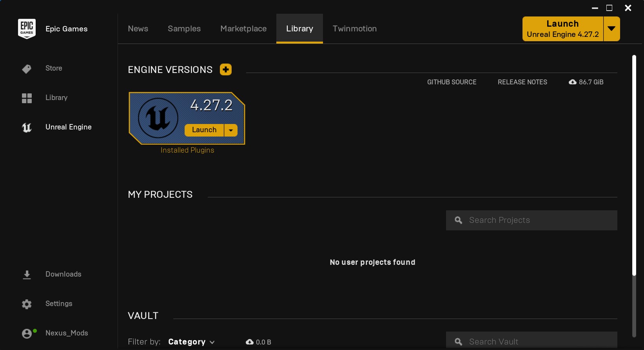
Task: Open Settings text in the sidebar
Action: pos(59,304)
